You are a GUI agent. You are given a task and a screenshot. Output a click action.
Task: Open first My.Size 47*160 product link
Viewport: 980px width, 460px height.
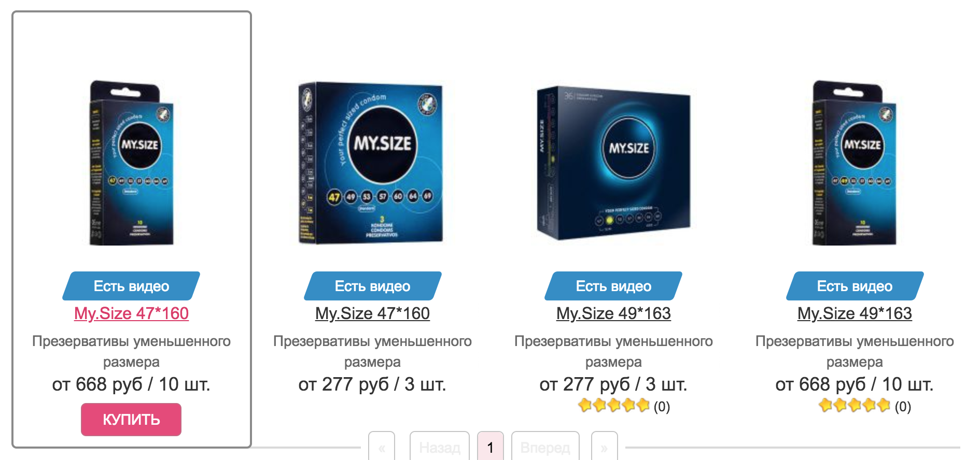coord(131,313)
